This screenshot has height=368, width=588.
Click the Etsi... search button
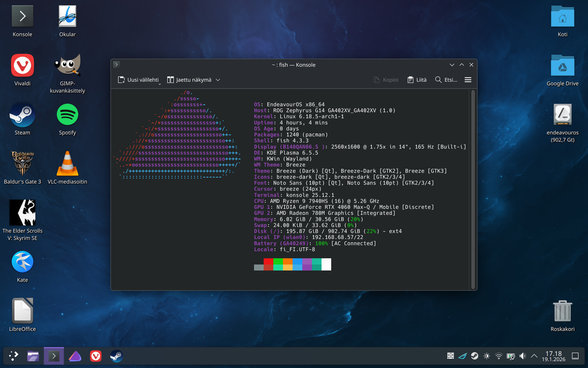click(x=446, y=80)
